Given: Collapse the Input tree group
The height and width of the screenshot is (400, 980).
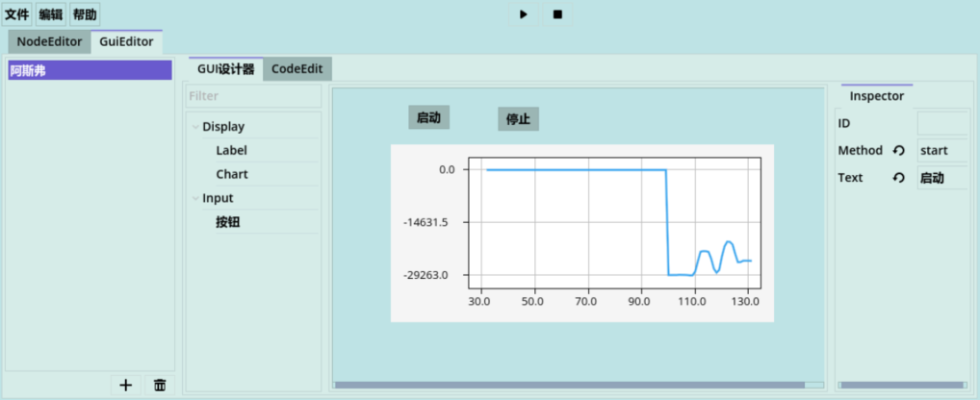Looking at the screenshot, I should coord(195,198).
